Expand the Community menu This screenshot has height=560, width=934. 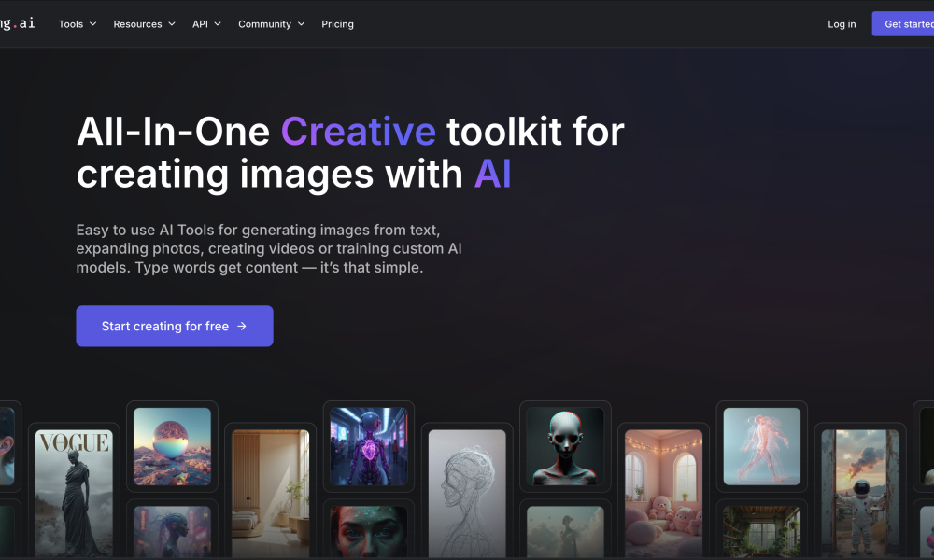point(271,24)
